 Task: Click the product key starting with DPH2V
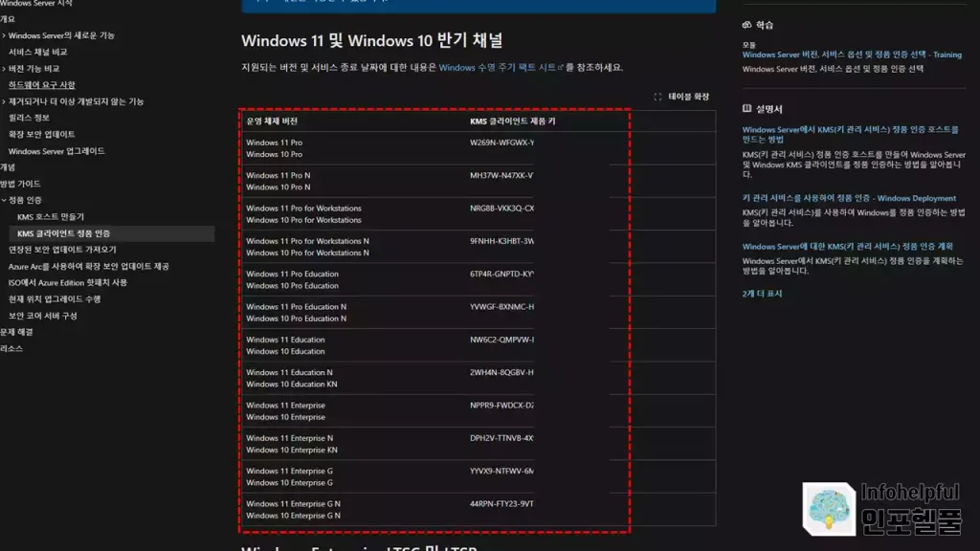tap(501, 438)
